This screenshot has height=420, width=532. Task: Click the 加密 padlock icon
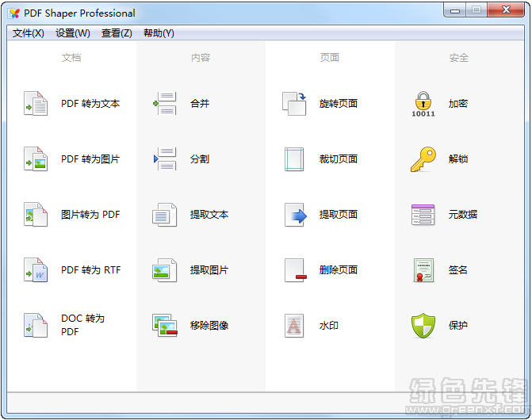click(x=423, y=104)
